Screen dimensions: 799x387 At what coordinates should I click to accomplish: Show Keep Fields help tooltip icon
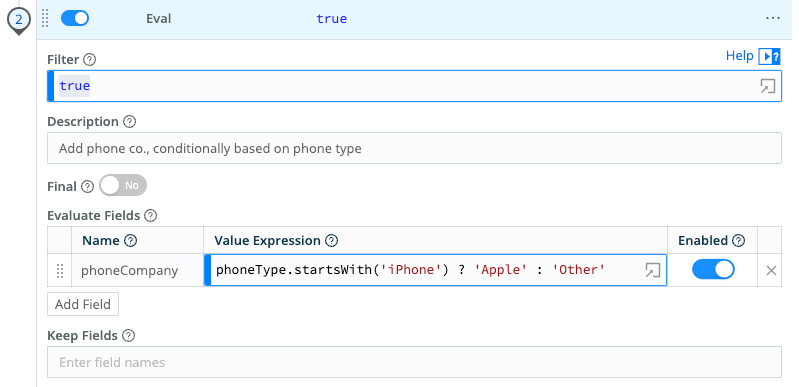(x=129, y=336)
